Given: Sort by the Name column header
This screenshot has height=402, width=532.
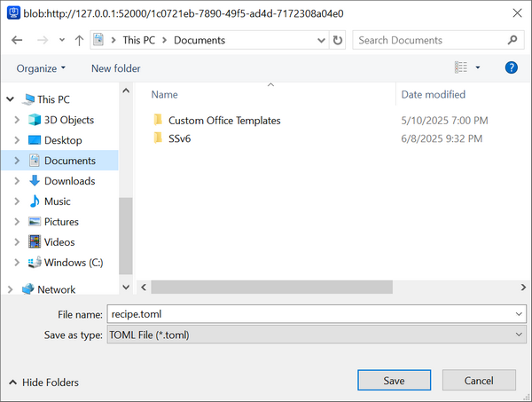Looking at the screenshot, I should pyautogui.click(x=164, y=94).
